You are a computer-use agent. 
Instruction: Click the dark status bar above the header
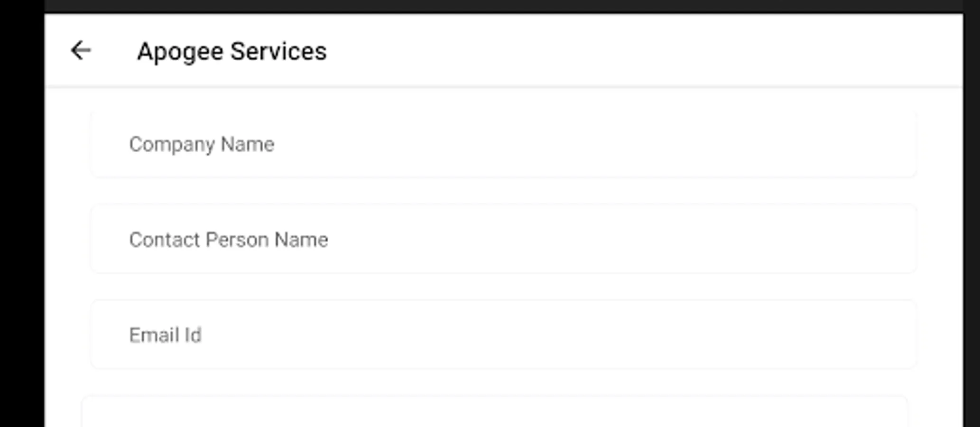pyautogui.click(x=503, y=6)
